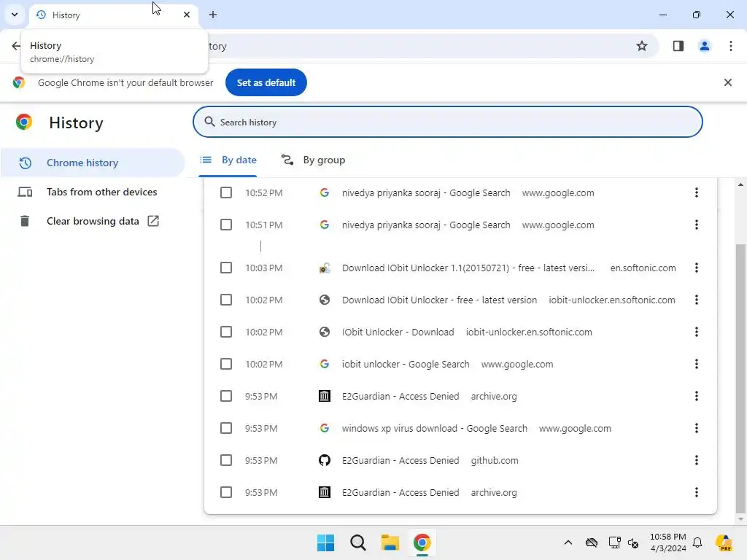The height and width of the screenshot is (560, 747).
Task: Click the OneDrive cloud tray icon
Action: click(591, 542)
